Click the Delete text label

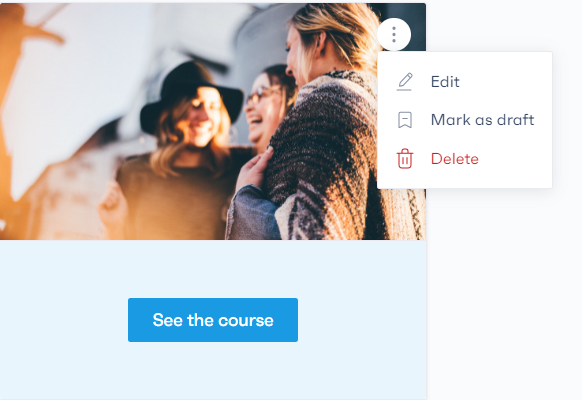(x=455, y=159)
